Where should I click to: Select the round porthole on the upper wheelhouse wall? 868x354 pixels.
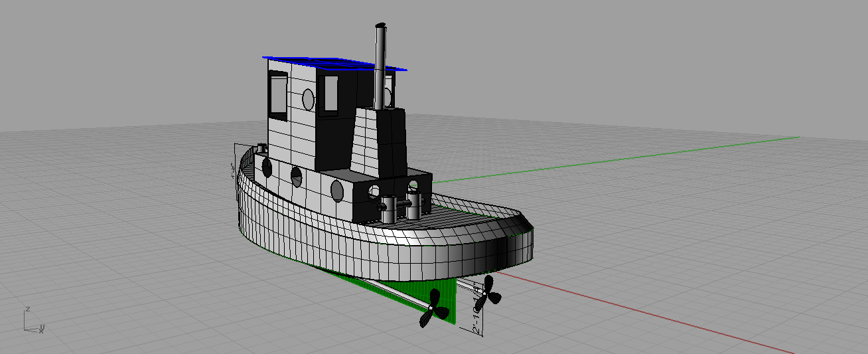click(308, 99)
